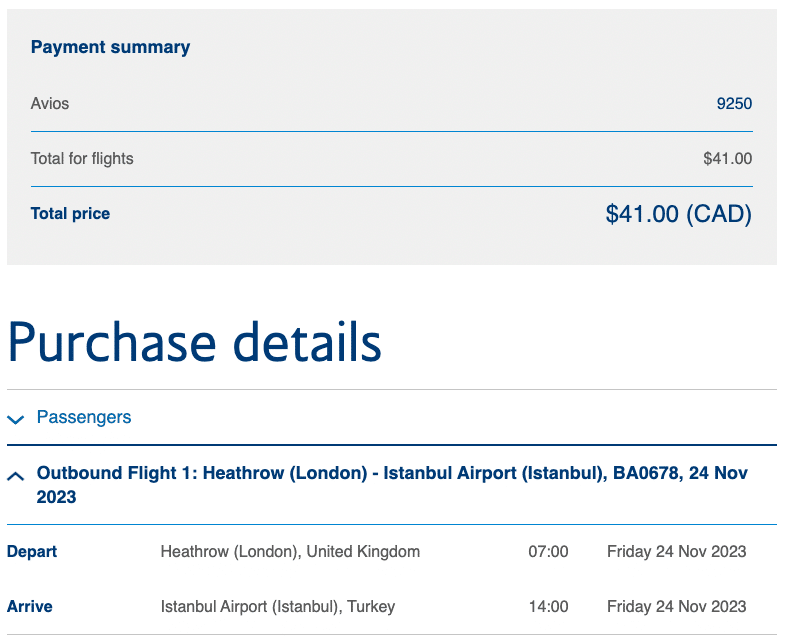Click the departure date beside 07:00
This screenshot has height=641, width=785.
[676, 551]
